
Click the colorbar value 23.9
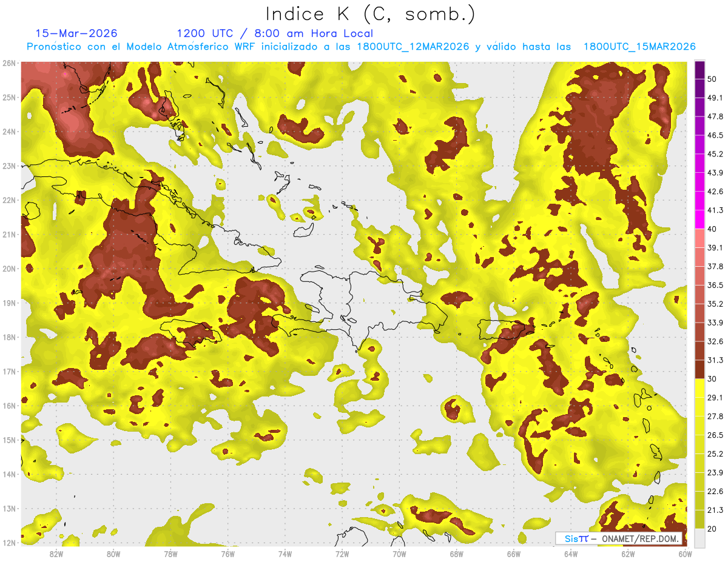[x=715, y=473]
